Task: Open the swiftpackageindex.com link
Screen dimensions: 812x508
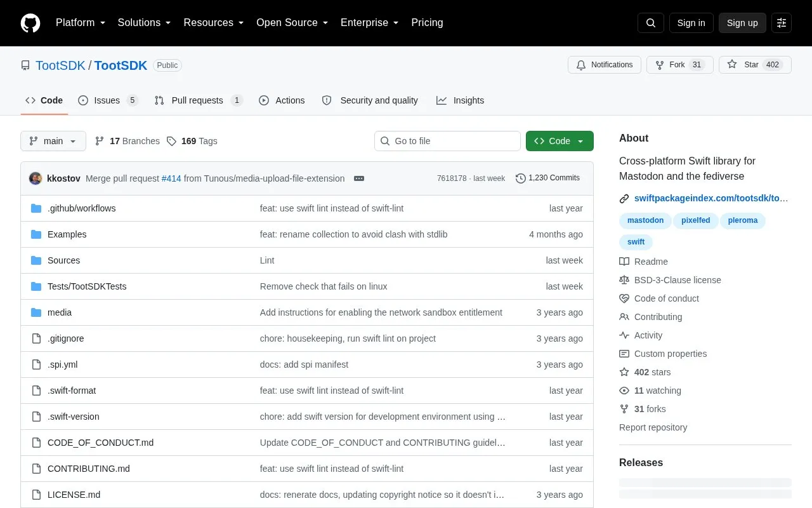Action: click(711, 198)
